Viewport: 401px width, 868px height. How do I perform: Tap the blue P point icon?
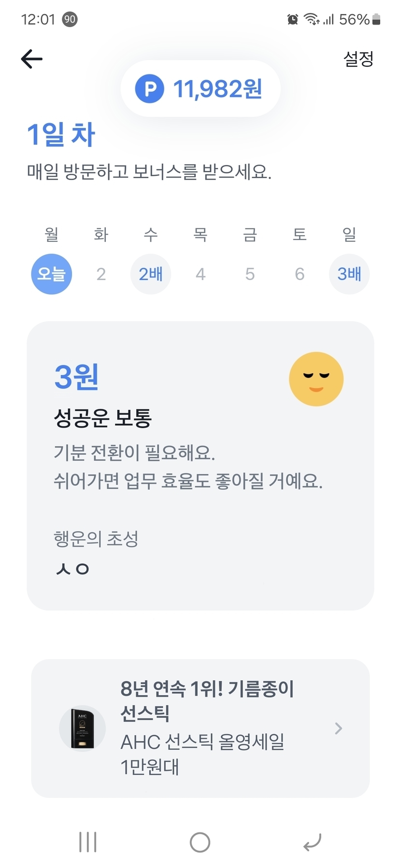[x=150, y=89]
